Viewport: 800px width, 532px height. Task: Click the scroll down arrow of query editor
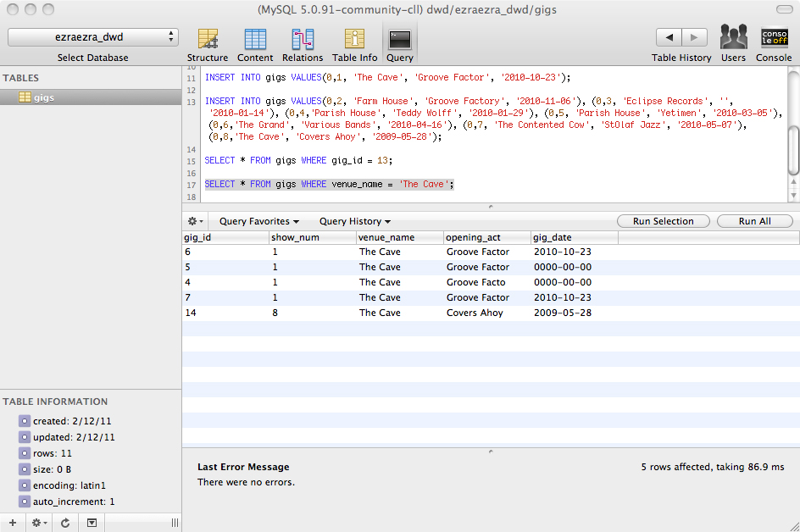pyautogui.click(x=794, y=196)
